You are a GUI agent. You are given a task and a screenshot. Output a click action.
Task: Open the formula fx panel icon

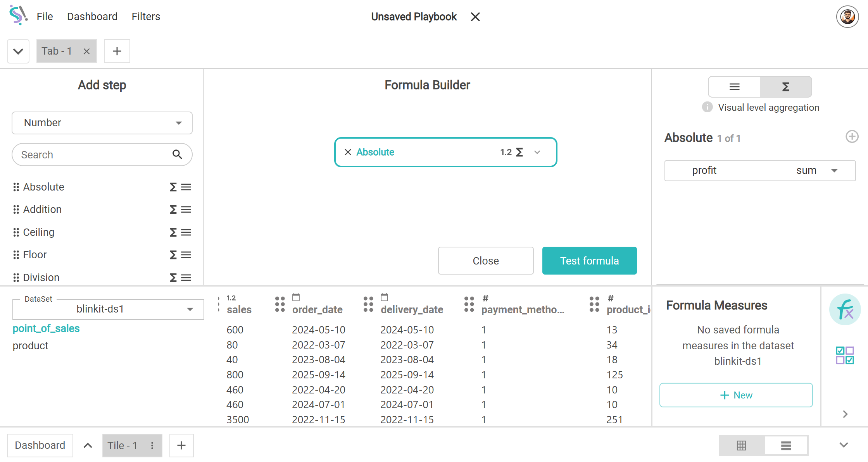coord(845,309)
